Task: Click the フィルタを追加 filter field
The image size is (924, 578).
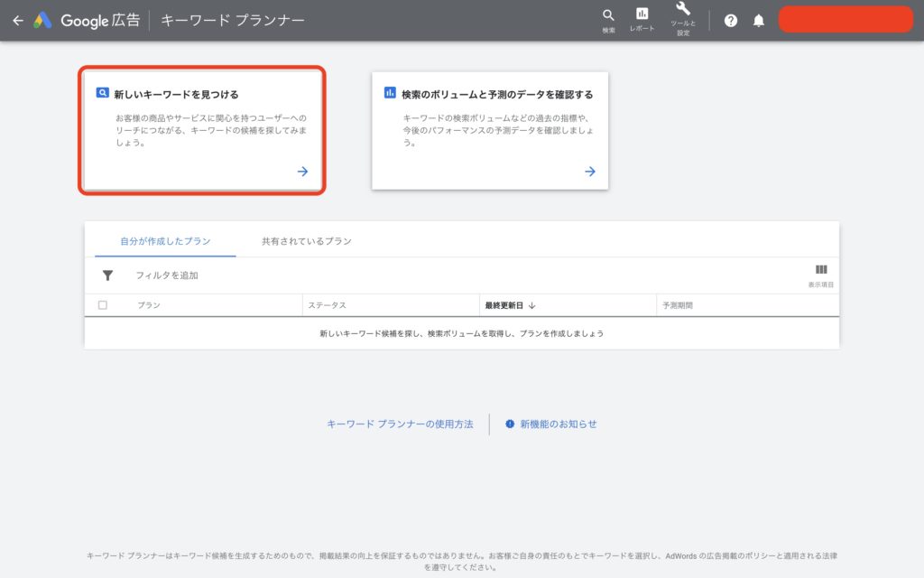Action: (167, 275)
